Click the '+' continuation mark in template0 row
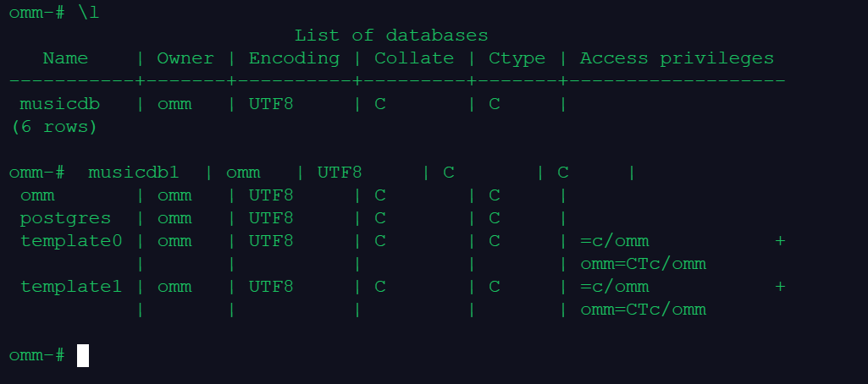 [780, 241]
